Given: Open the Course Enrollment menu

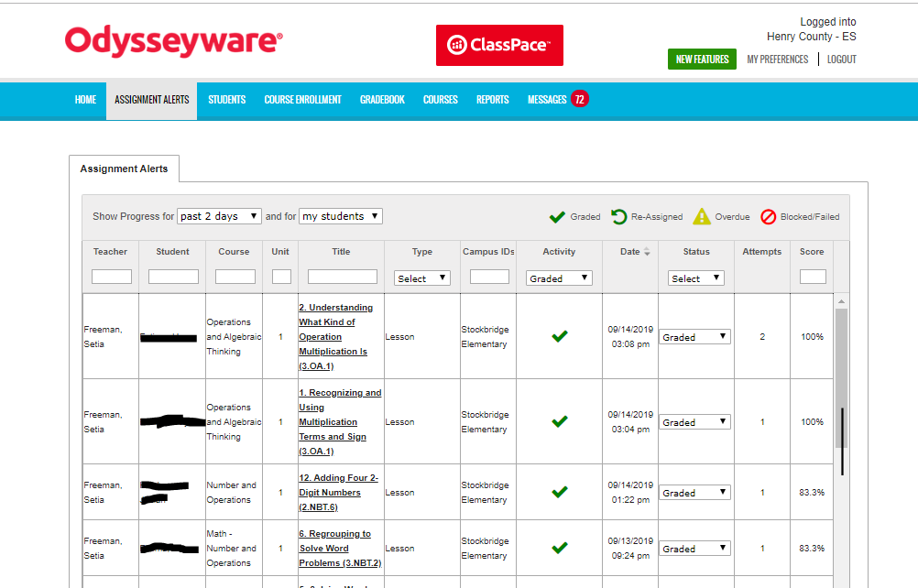Looking at the screenshot, I should (x=302, y=100).
